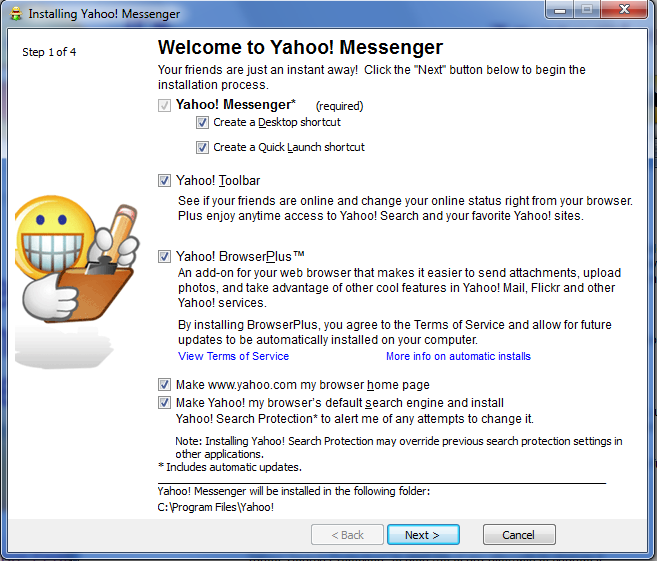Click the 'Welcome to Yahoo! Messenger' heading
Viewport: 657px width, 561px height.
(x=300, y=47)
